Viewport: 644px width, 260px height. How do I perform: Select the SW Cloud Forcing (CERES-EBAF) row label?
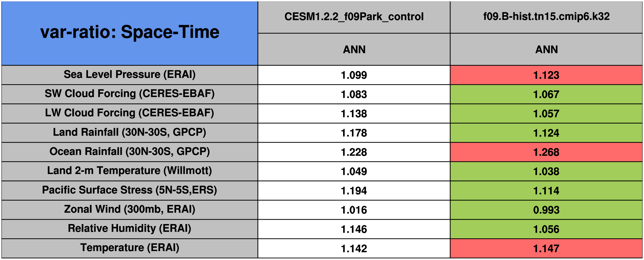click(130, 94)
